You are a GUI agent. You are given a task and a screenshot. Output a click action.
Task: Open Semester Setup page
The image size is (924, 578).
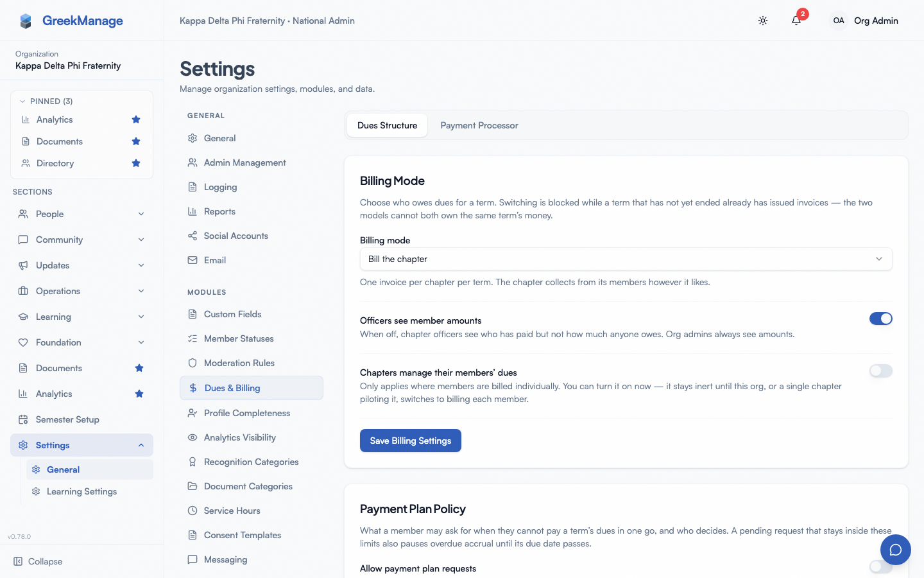[82, 419]
